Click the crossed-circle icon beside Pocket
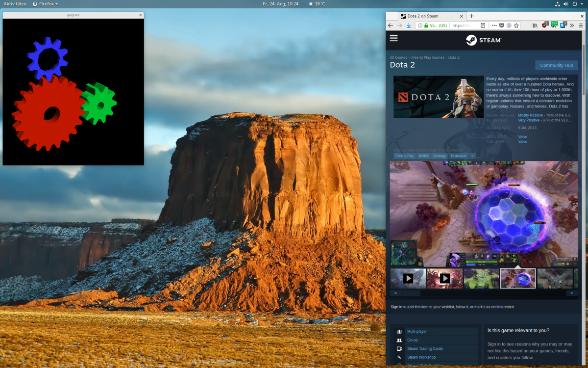Image resolution: width=588 pixels, height=368 pixels. [x=509, y=26]
